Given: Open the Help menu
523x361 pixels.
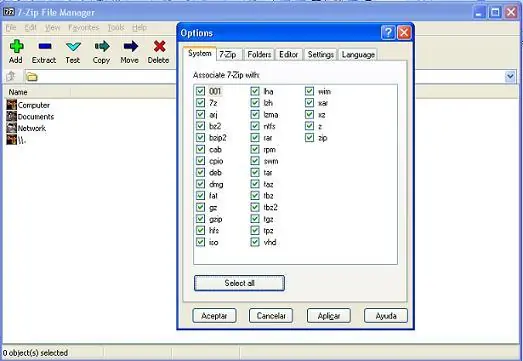Looking at the screenshot, I should pos(139,28).
